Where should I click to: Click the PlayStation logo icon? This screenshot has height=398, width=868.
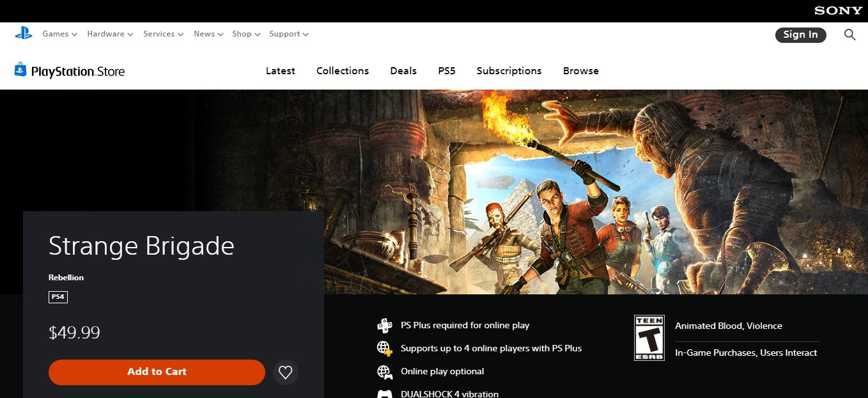coord(24,34)
